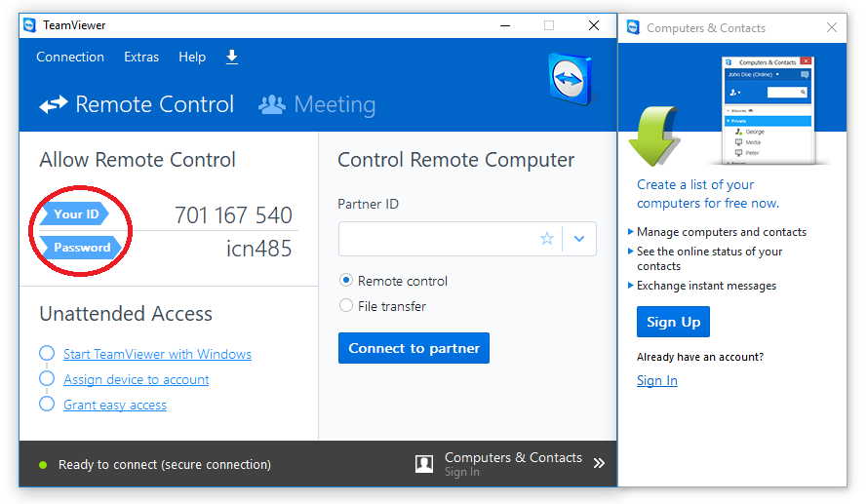Click the TeamViewer icon in the main title bar
This screenshot has height=504, width=867.
click(30, 25)
